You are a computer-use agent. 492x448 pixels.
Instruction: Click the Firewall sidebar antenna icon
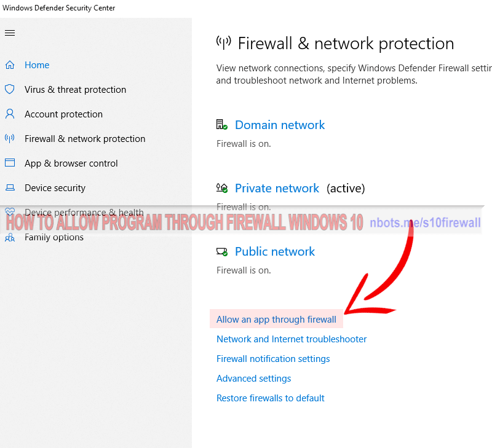(x=10, y=139)
